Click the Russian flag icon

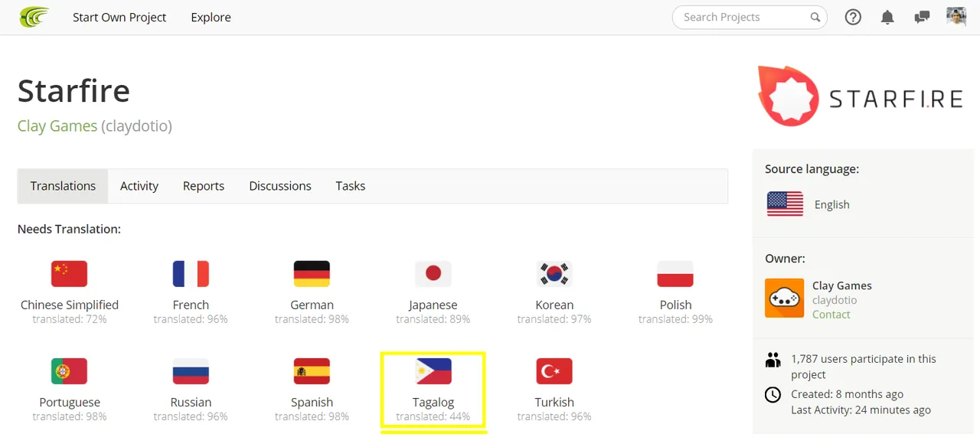[x=191, y=371]
